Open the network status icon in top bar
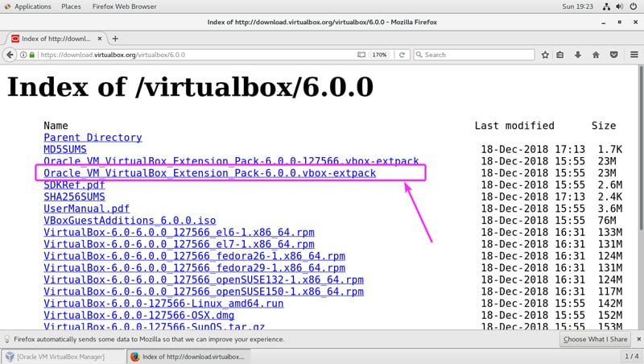This screenshot has width=644, height=364. pyautogui.click(x=606, y=6)
